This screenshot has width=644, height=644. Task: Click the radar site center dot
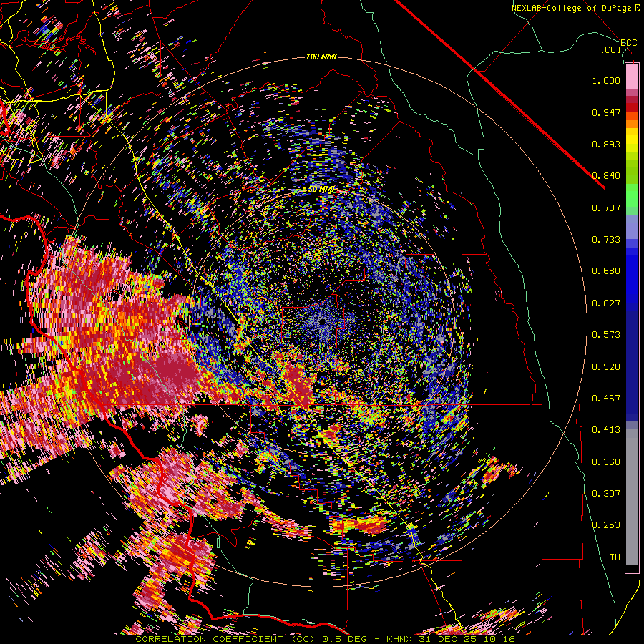coord(323,321)
